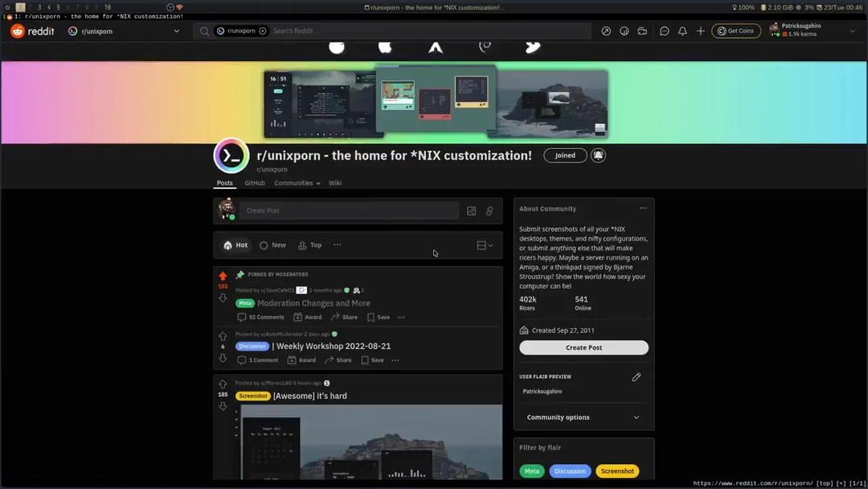Click the Get Coins button
This screenshot has width=868, height=489.
[736, 31]
